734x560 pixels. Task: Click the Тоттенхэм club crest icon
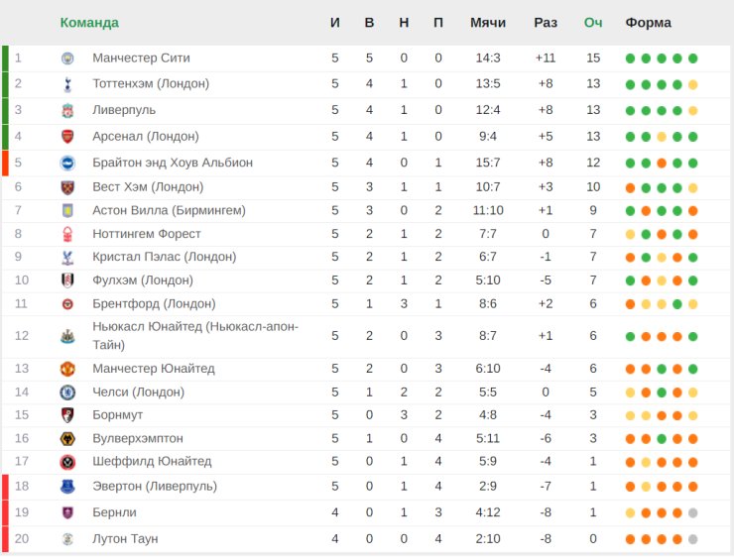pos(67,84)
